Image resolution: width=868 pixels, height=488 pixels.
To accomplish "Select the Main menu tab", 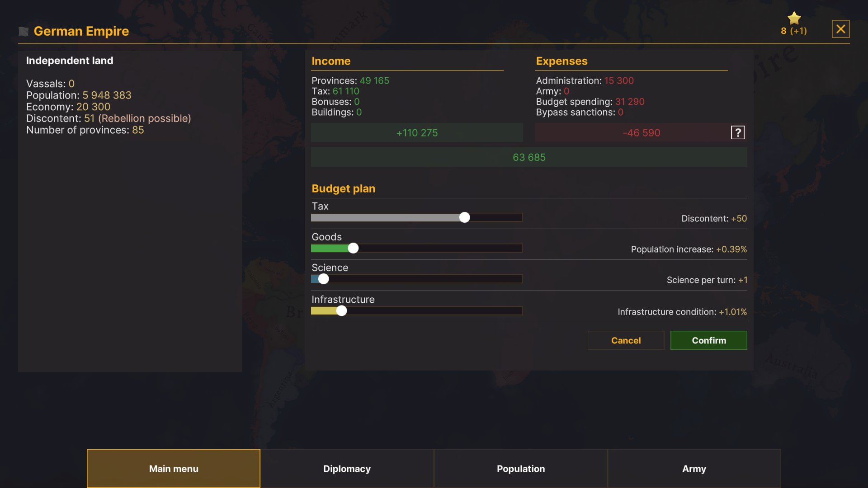I will click(x=173, y=469).
